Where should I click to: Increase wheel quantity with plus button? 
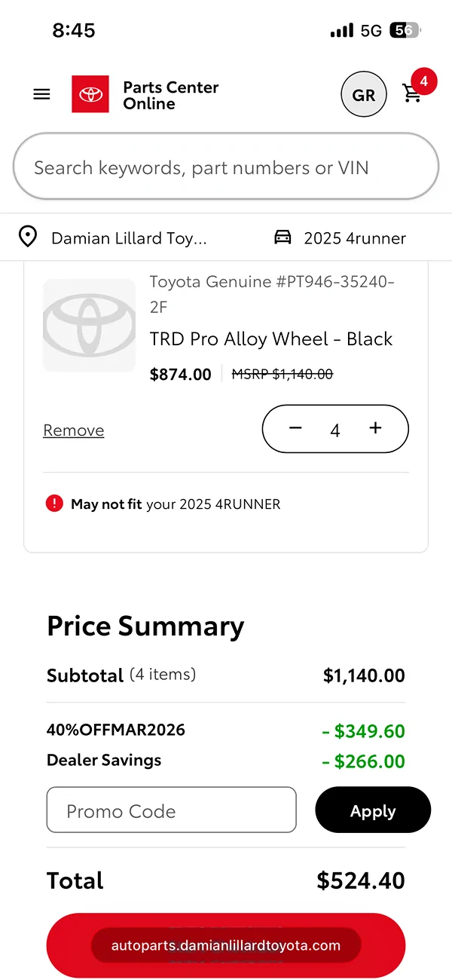[x=375, y=429]
